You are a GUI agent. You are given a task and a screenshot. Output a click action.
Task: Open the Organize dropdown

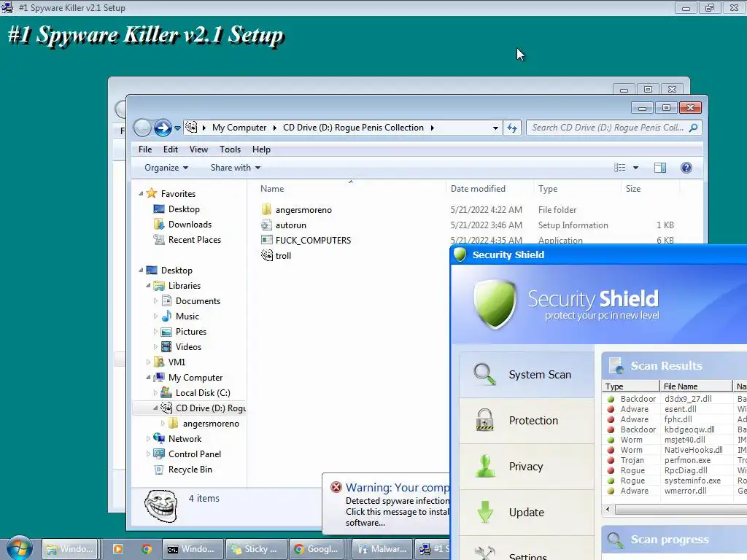click(166, 168)
